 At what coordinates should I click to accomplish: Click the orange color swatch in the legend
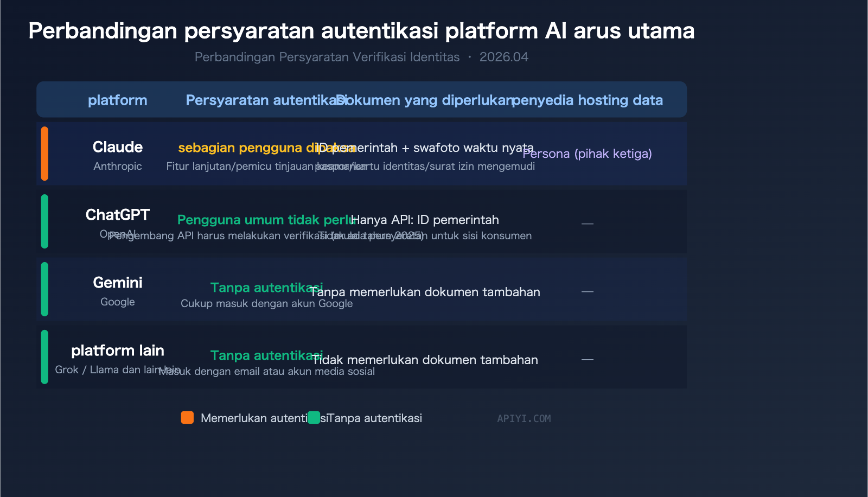(x=187, y=418)
